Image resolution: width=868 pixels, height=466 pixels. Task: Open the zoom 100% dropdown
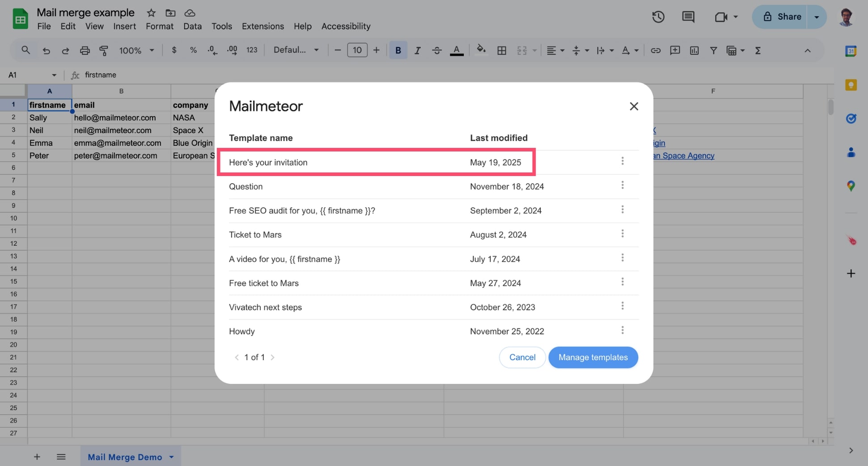click(136, 50)
